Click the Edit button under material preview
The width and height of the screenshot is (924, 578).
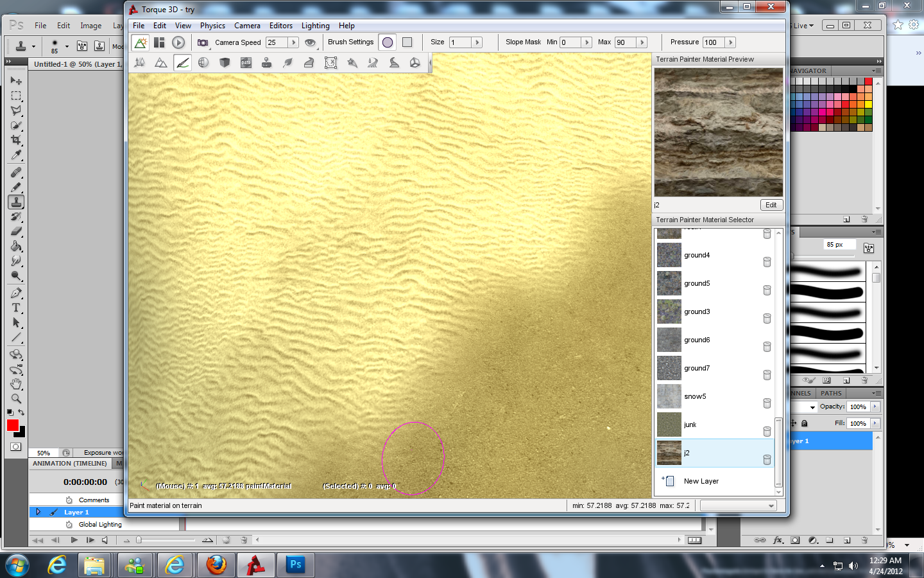pos(771,205)
